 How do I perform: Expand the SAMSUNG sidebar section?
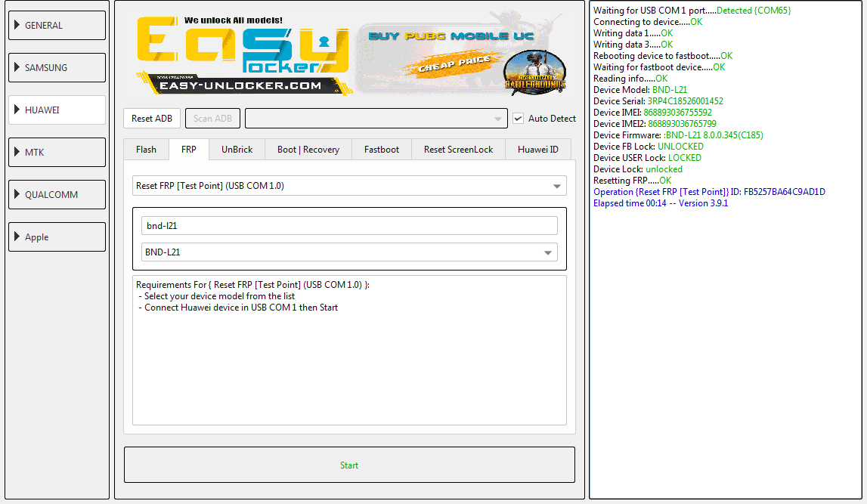click(x=57, y=67)
